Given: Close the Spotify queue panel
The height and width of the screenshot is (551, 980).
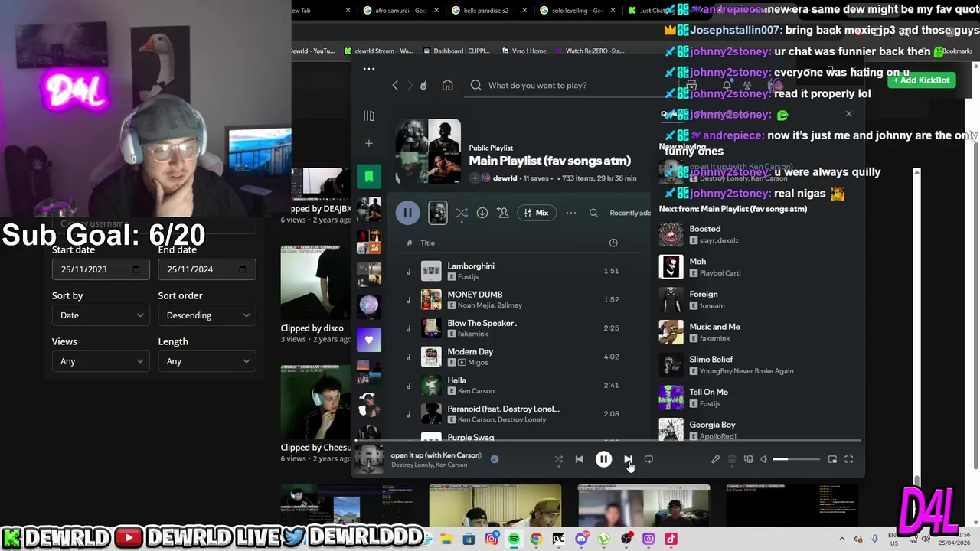Looking at the screenshot, I should click(x=848, y=114).
